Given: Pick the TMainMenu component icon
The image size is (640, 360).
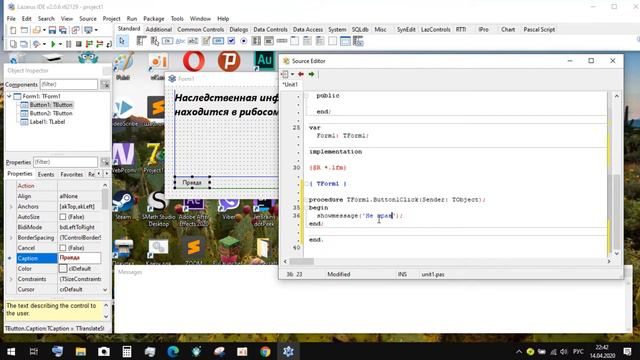Looking at the screenshot, I should click(x=141, y=41).
